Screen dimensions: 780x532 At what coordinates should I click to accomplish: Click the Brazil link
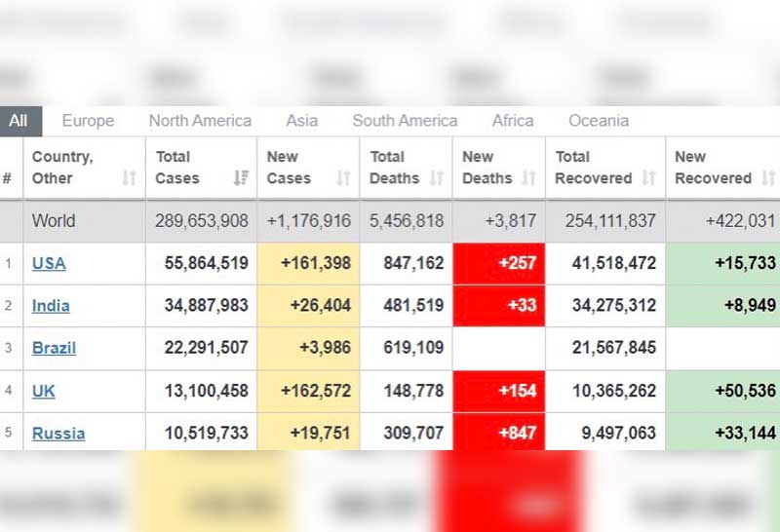pyautogui.click(x=54, y=348)
